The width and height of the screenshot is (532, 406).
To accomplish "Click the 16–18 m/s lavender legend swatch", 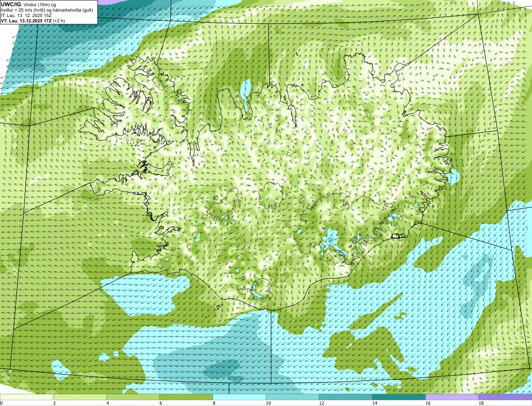I will [452, 397].
